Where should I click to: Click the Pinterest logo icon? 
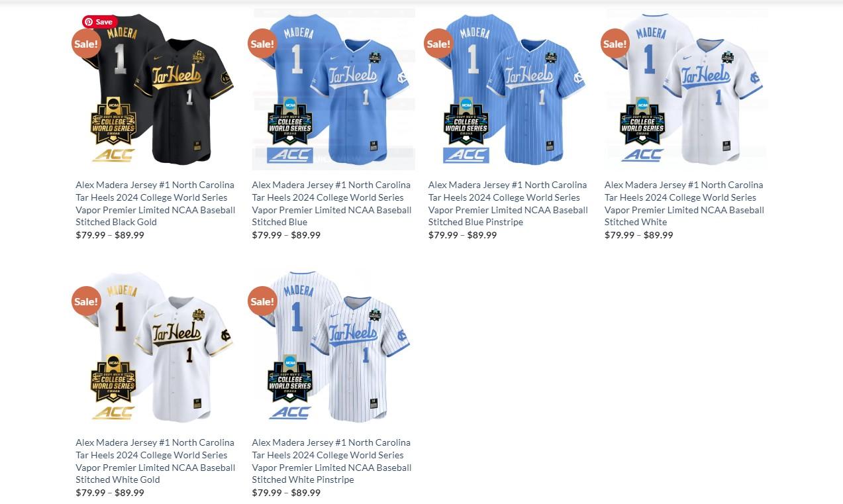(89, 22)
